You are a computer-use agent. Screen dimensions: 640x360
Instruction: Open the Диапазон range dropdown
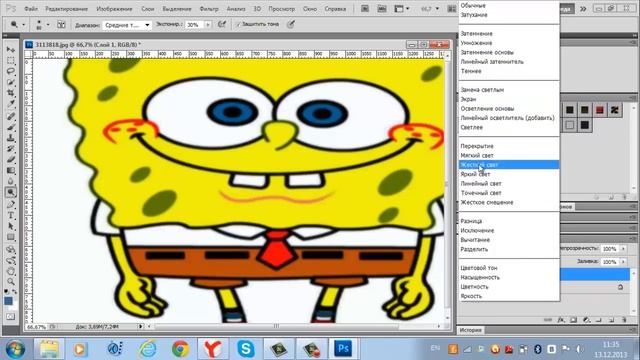click(127, 25)
